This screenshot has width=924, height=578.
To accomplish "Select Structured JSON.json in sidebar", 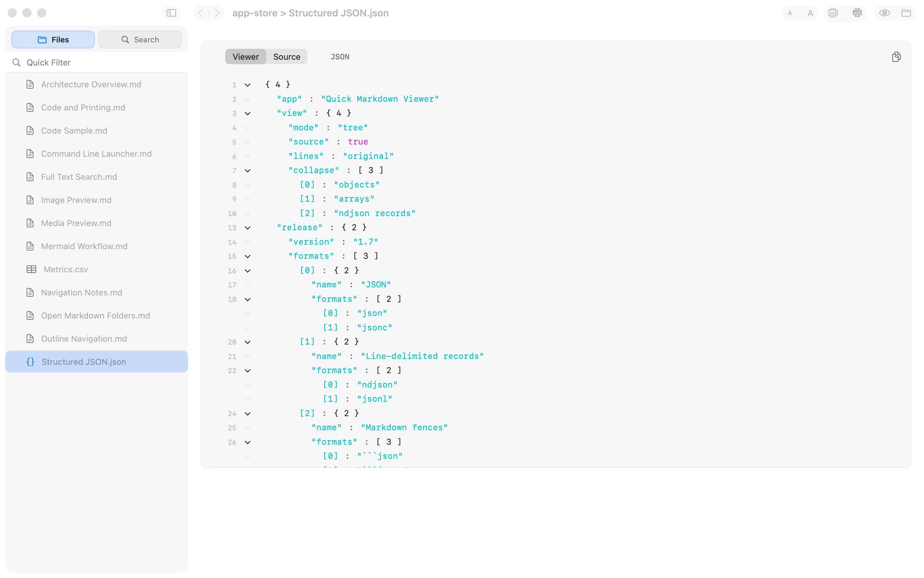I will 97,362.
